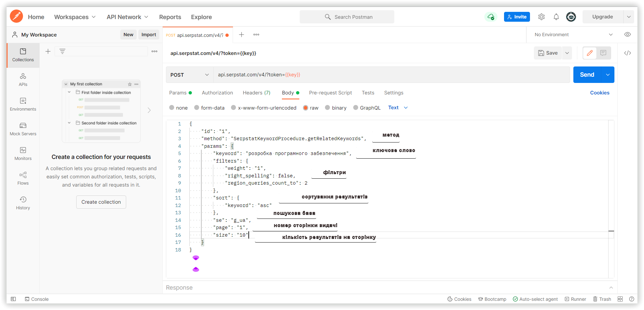This screenshot has width=644, height=310.
Task: Click the Create collection button
Action: tap(101, 202)
